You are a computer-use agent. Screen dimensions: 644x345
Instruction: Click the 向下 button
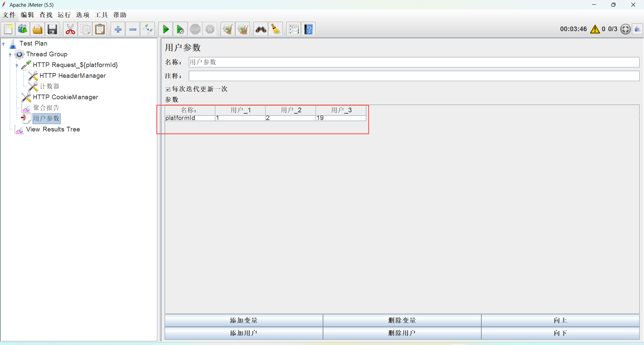tap(560, 333)
